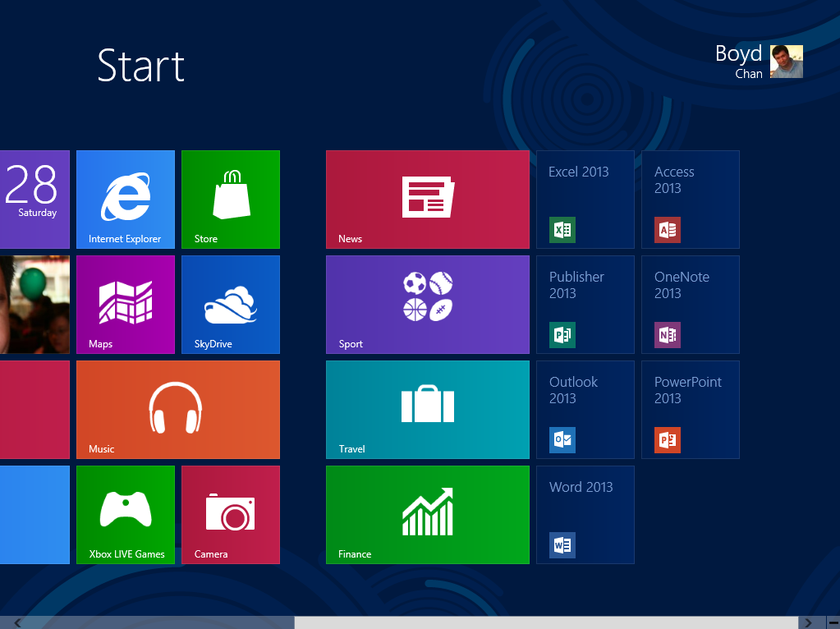Click the 'Xbox LIVE Games' label text
840x629 pixels.
pyautogui.click(x=127, y=554)
